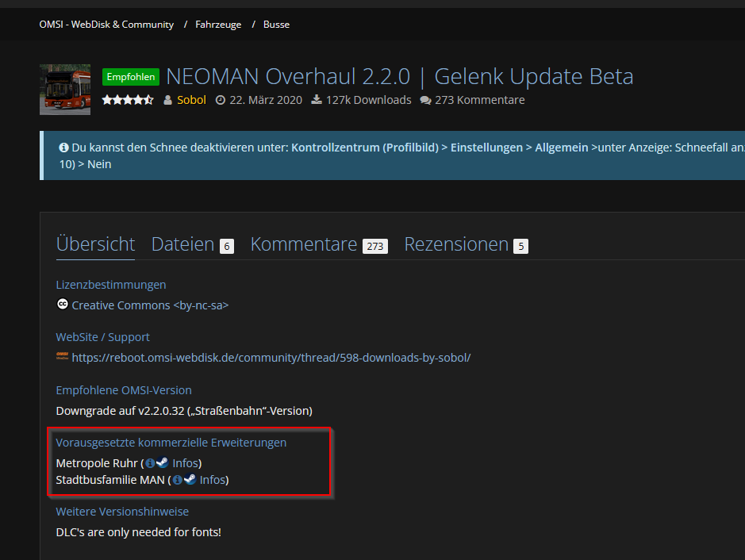Switch to the Übersicht tab
The height and width of the screenshot is (560, 745).
[95, 244]
